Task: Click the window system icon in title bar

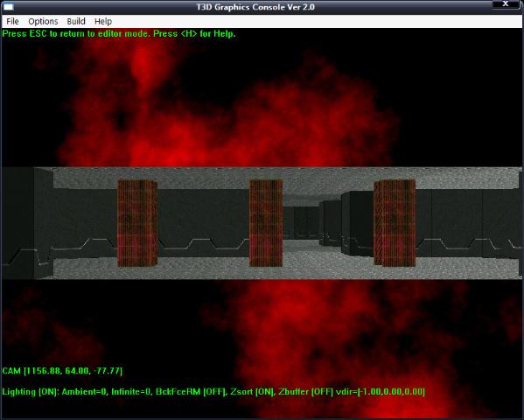Action: tap(8, 7)
